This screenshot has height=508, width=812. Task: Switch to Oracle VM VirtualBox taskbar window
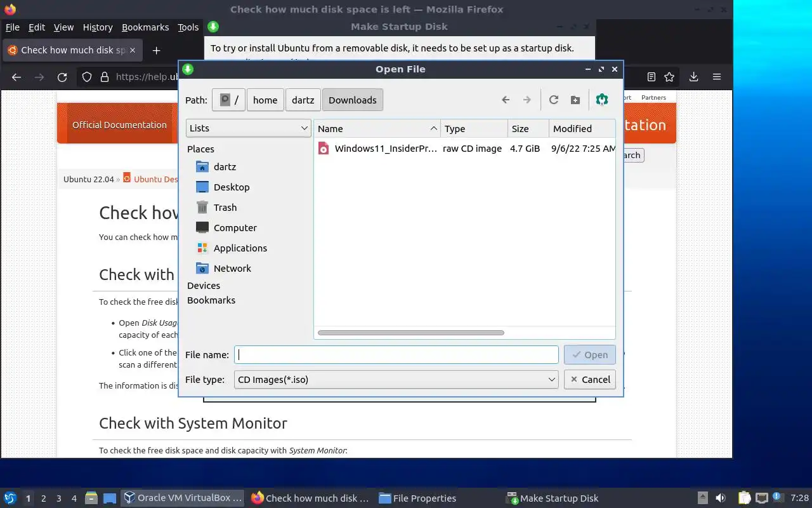click(183, 498)
